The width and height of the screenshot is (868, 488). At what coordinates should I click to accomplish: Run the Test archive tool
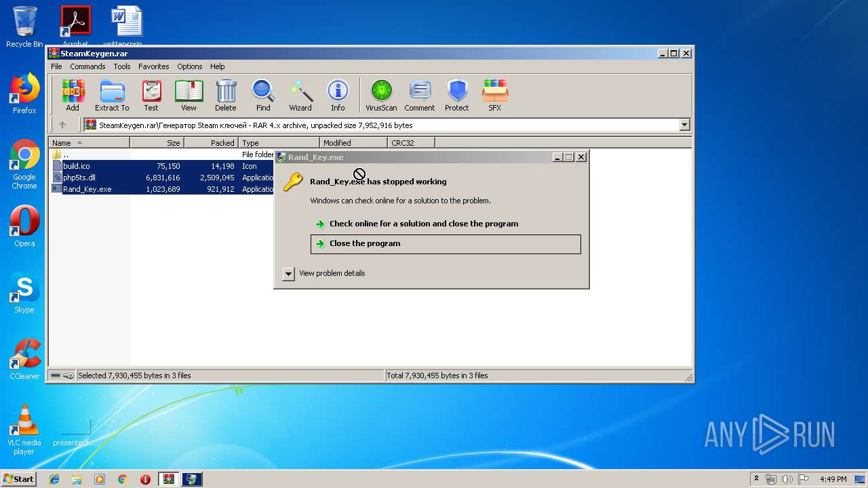[x=151, y=96]
